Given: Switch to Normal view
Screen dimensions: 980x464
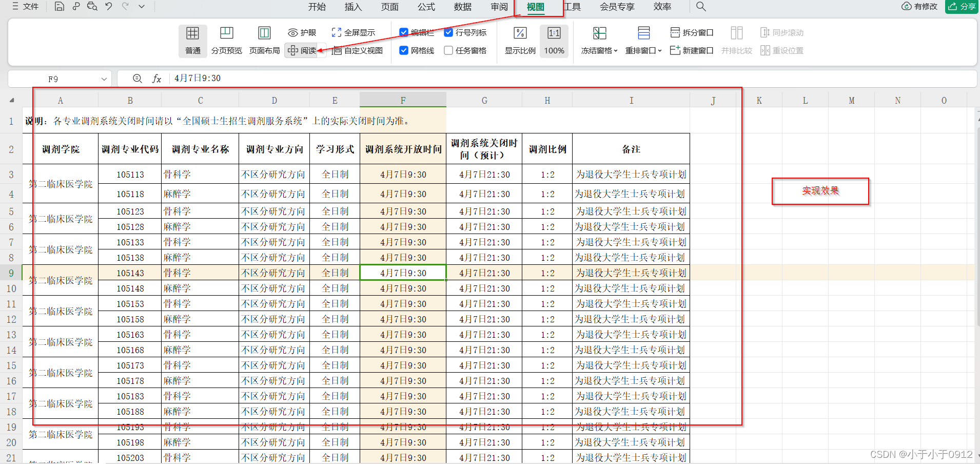Looking at the screenshot, I should pos(193,41).
